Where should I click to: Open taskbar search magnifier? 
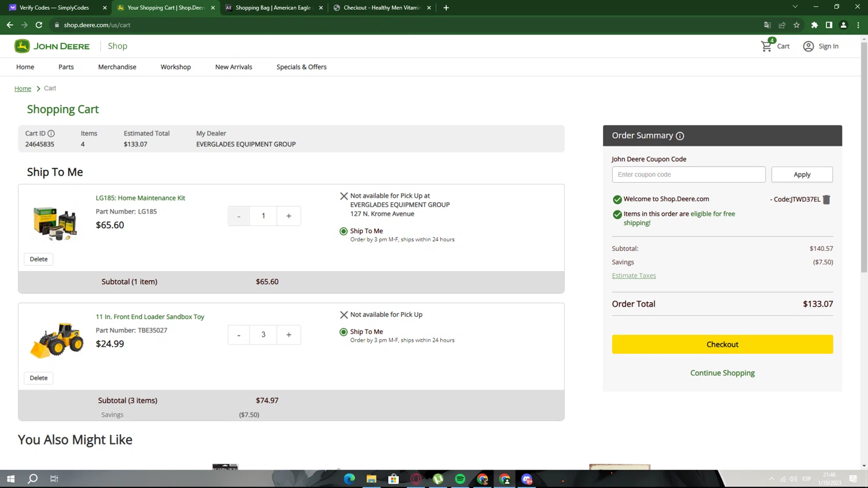pyautogui.click(x=32, y=479)
